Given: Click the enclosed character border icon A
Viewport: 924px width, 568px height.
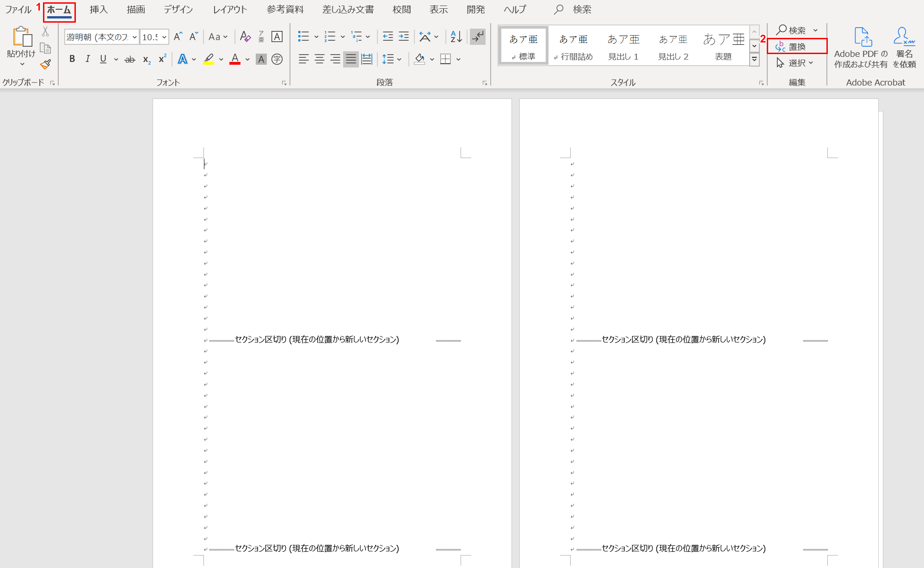Looking at the screenshot, I should click(277, 37).
